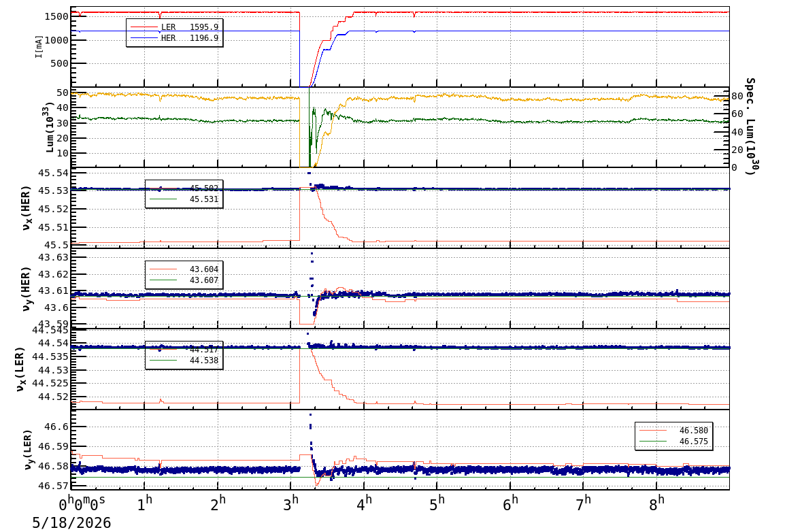Click the 1000 tick on current axis

[x=56, y=40]
